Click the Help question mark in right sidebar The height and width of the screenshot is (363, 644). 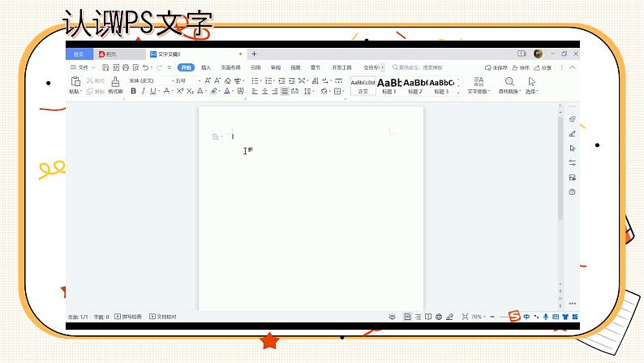(572, 192)
